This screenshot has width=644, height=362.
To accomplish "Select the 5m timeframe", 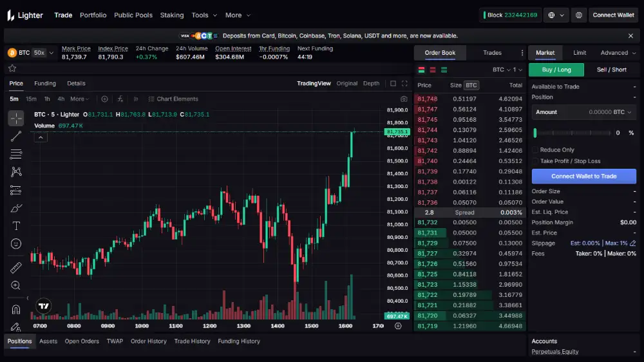I will pyautogui.click(x=14, y=99).
